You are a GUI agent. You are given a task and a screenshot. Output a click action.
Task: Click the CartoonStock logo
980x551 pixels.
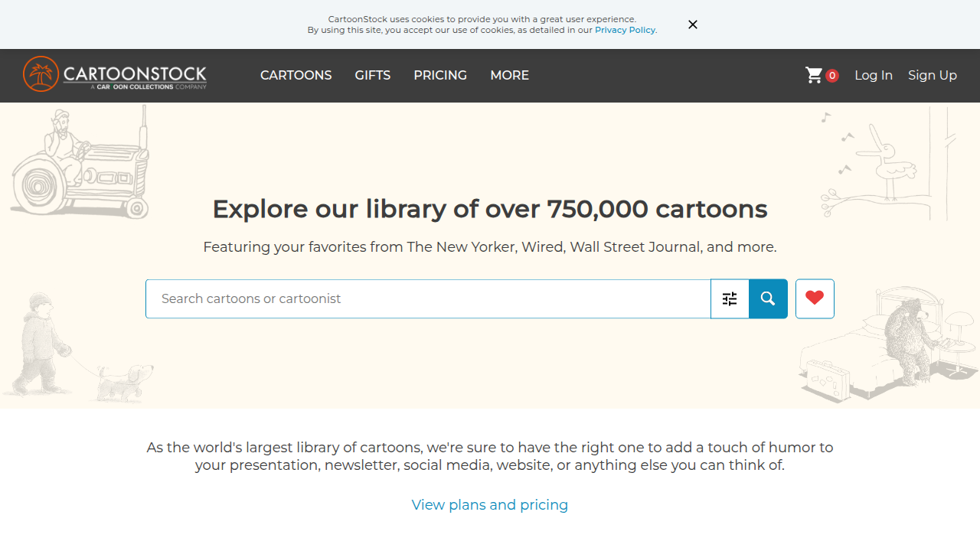point(115,74)
